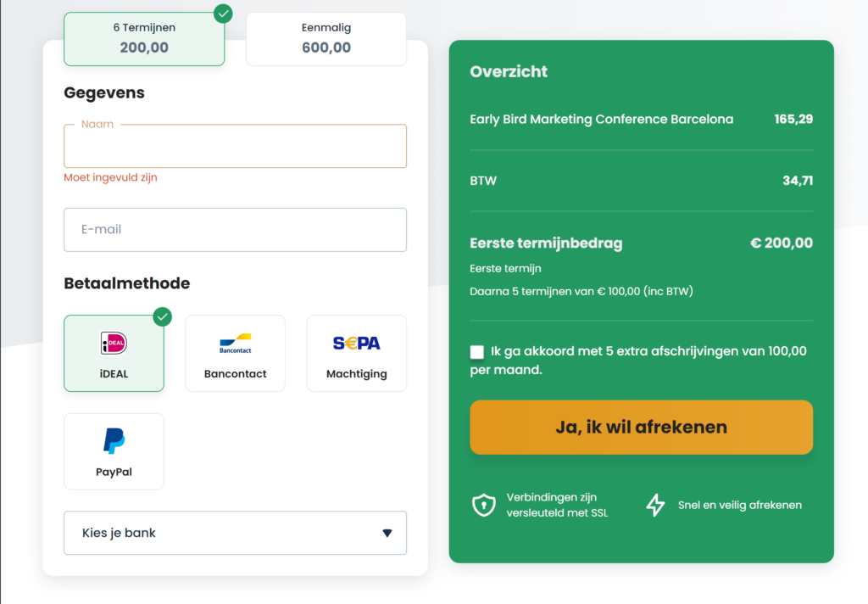Screen dimensions: 868x604
Task: Choose PayPal as payment method
Action: [114, 451]
